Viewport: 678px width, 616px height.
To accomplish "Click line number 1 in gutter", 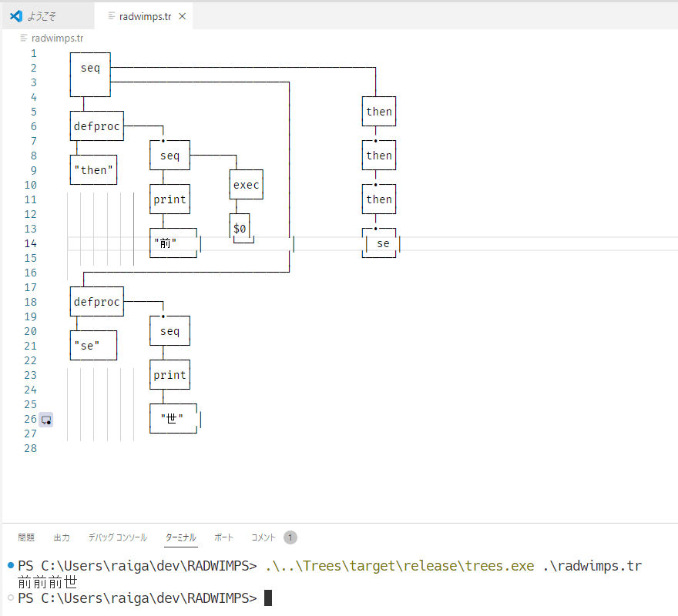I will tap(33, 54).
